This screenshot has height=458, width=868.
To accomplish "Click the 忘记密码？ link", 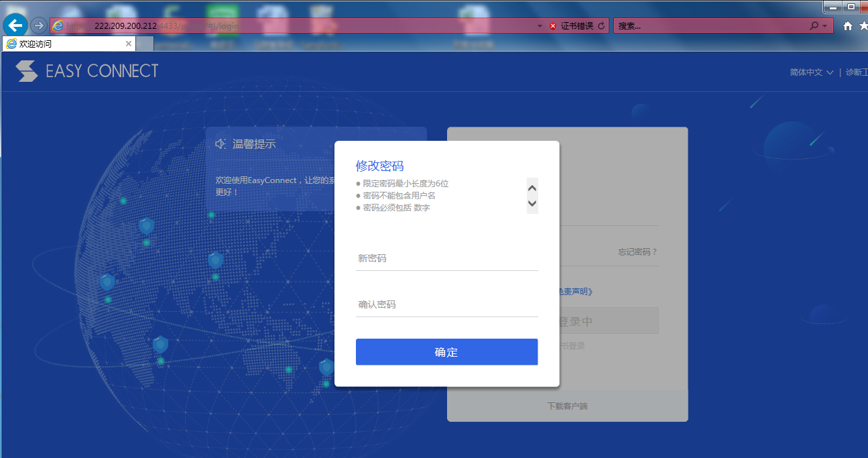I will coord(638,252).
